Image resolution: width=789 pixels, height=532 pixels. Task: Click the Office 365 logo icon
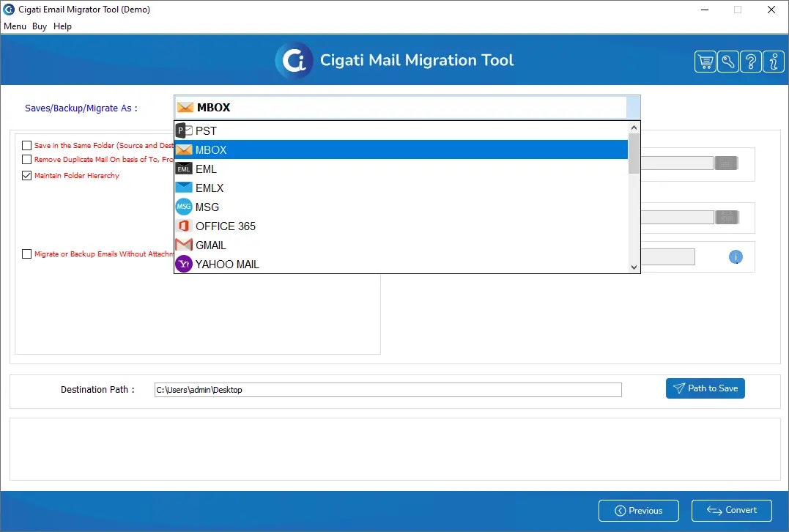tap(184, 226)
